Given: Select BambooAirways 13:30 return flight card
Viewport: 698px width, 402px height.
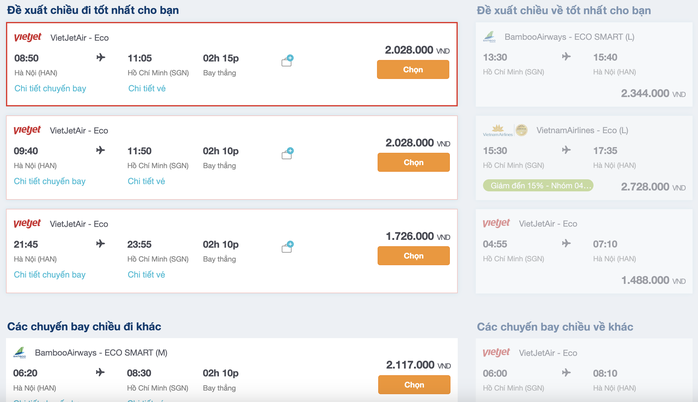Looking at the screenshot, I should click(584, 65).
